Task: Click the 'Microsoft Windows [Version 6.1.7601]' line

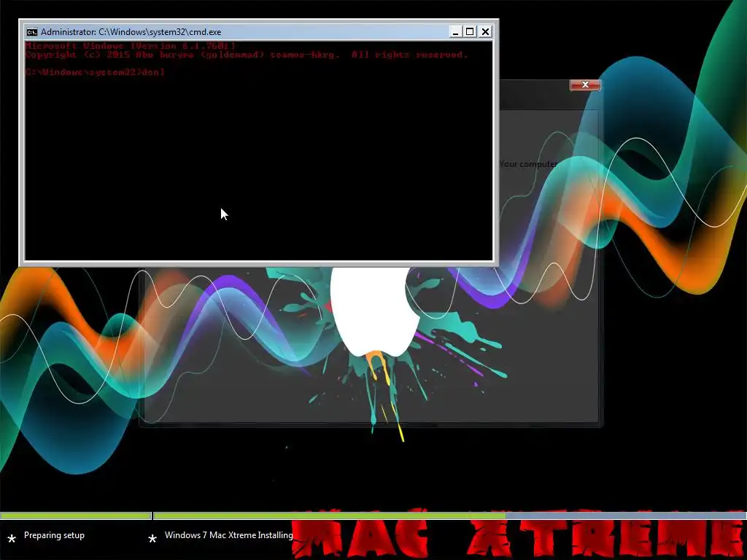Action: [x=130, y=46]
